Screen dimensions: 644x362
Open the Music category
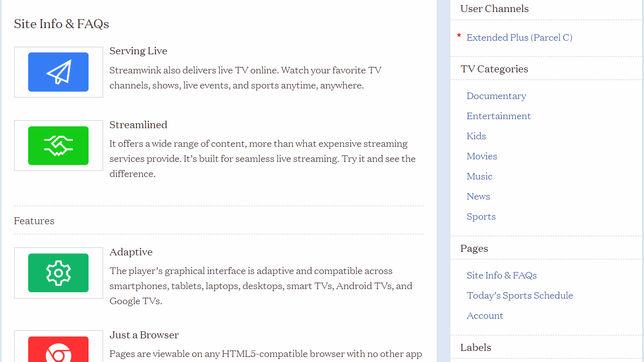(x=479, y=176)
